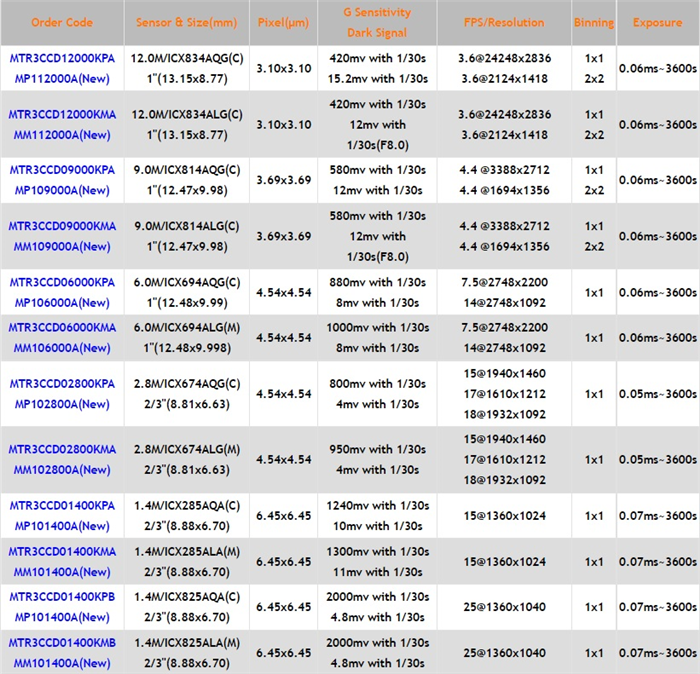Click the 800mv with 1/30s value
This screenshot has width=700, height=674.
point(378,384)
